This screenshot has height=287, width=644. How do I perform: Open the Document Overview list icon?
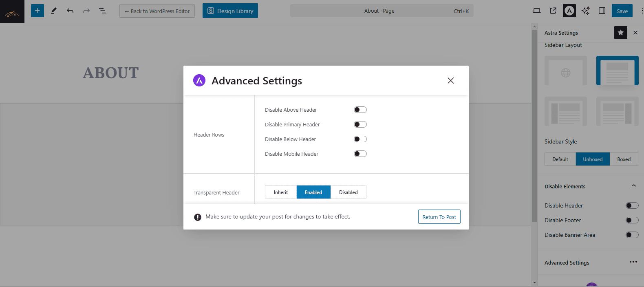(103, 11)
